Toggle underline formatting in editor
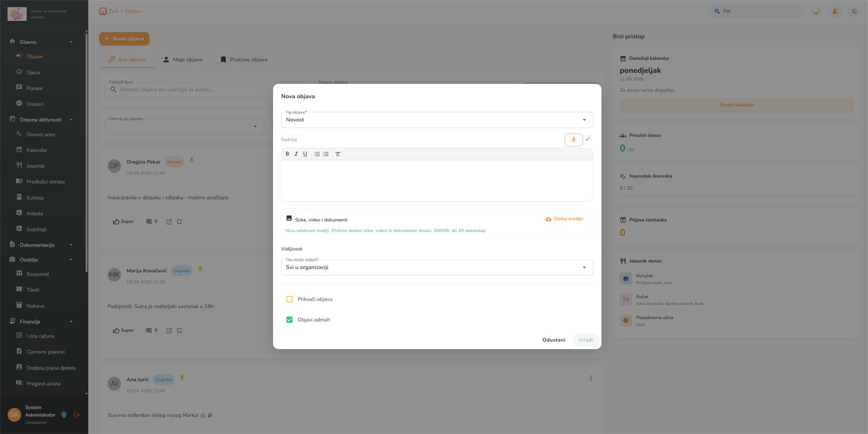 point(305,154)
